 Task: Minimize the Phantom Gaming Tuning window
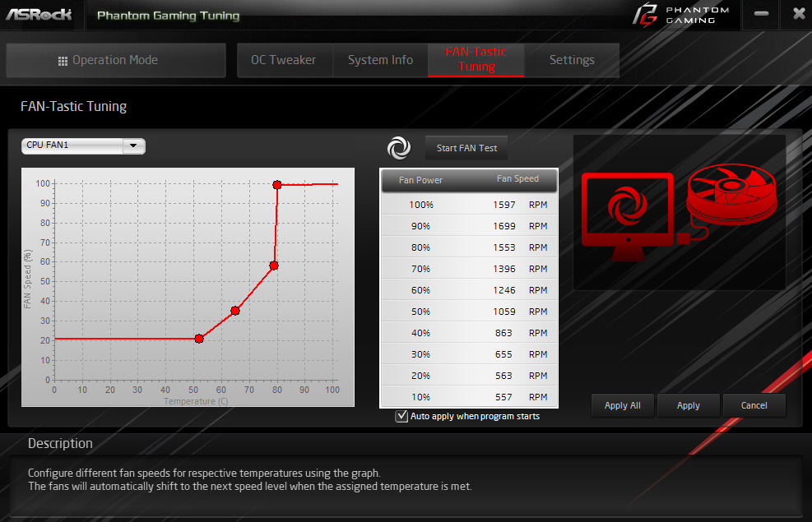(761, 14)
